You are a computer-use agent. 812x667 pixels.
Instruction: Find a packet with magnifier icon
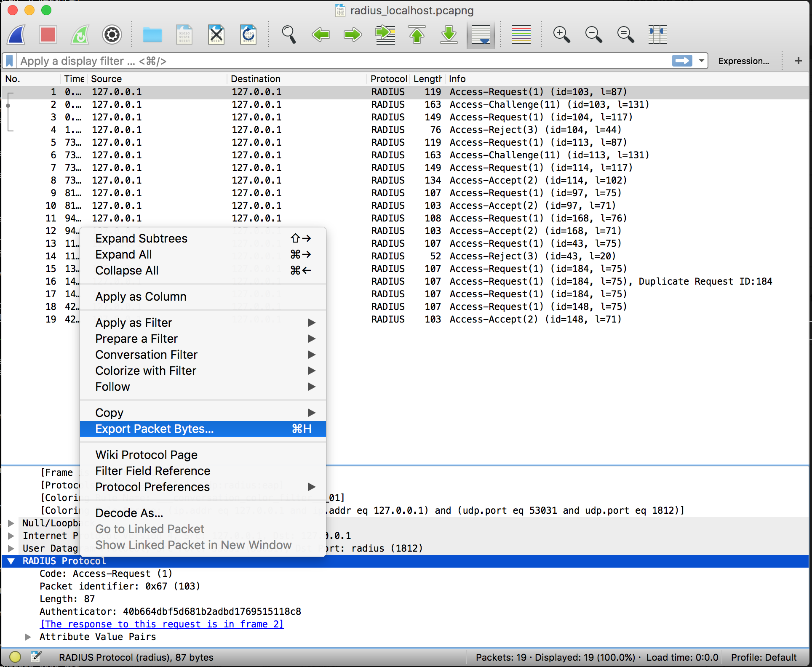tap(289, 35)
